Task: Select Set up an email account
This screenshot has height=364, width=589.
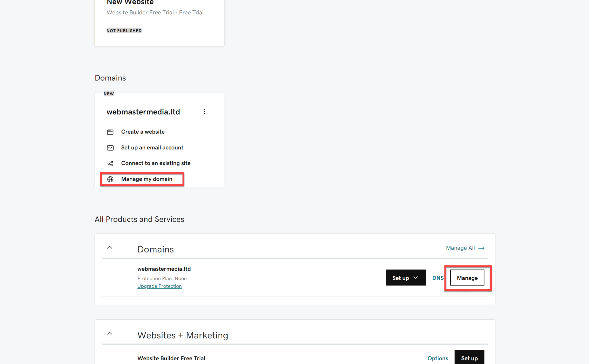Action: pos(152,148)
